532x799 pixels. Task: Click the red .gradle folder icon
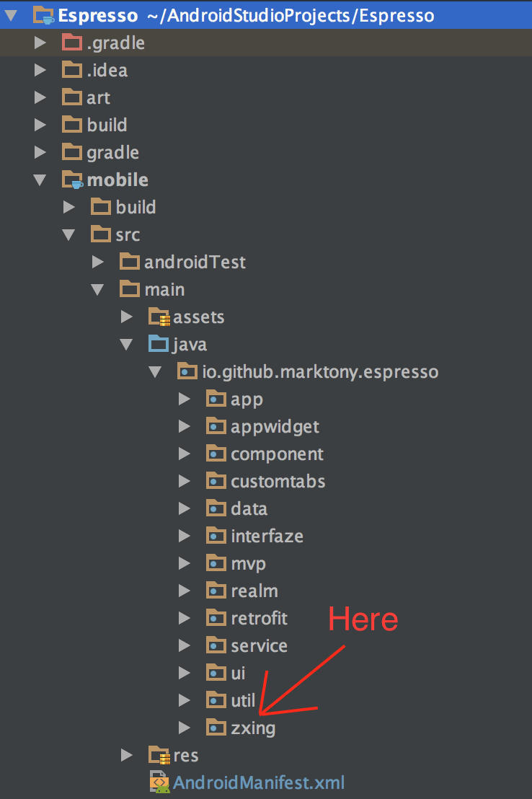click(x=72, y=43)
